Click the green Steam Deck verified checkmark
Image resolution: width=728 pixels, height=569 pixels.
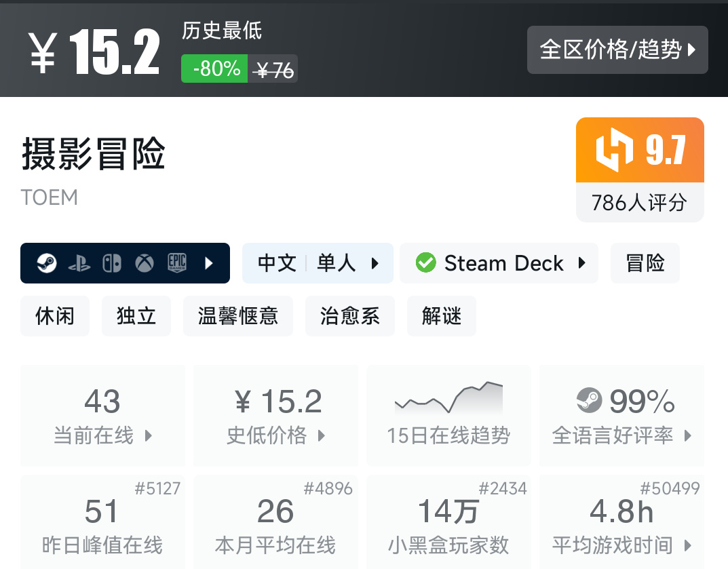coord(426,263)
